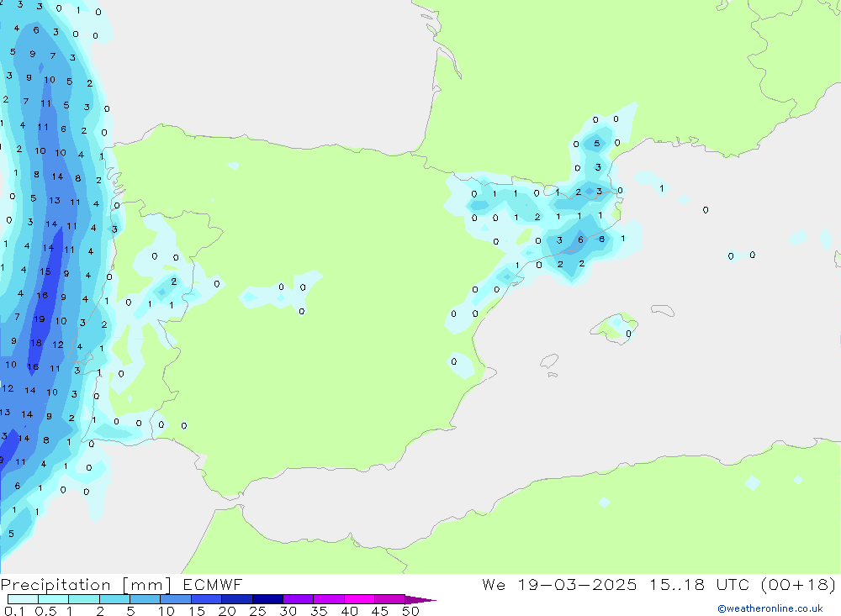Viewport: 841px width, 616px height.
Task: Click the '15..18' time range text
Action: click(x=677, y=584)
